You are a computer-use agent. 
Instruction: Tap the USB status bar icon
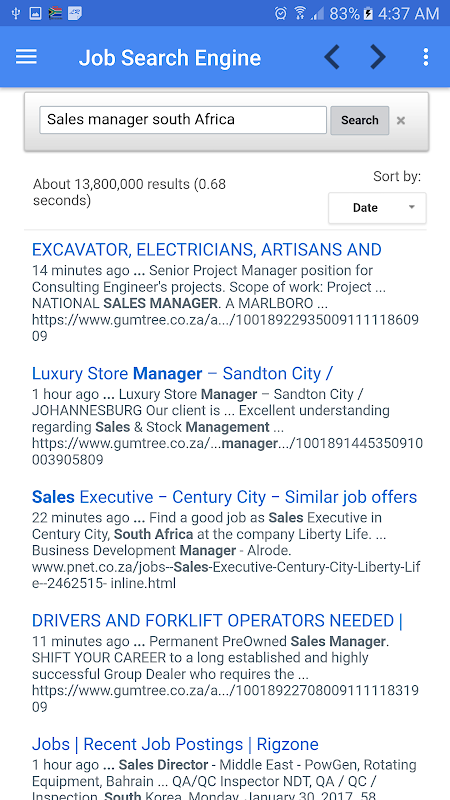15,13
